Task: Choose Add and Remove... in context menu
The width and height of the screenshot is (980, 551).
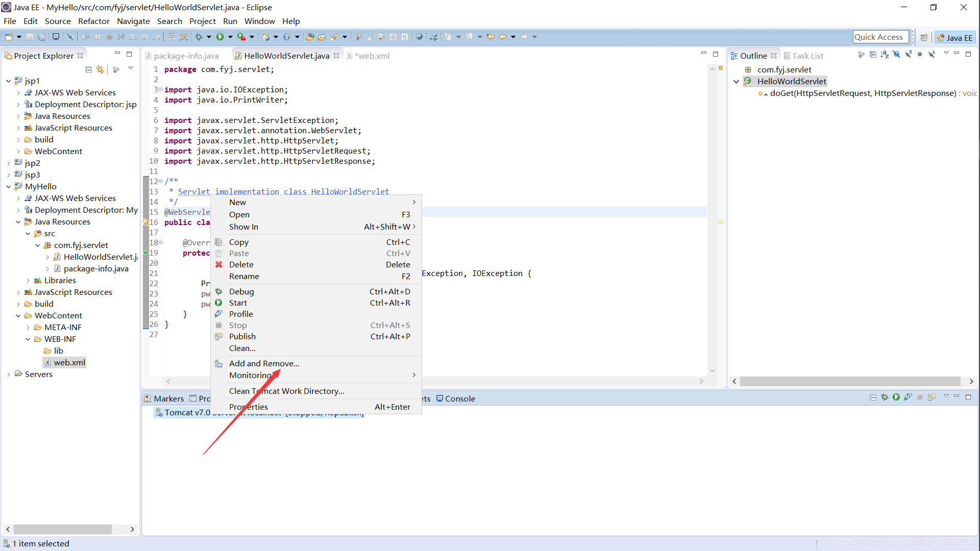Action: [x=264, y=363]
